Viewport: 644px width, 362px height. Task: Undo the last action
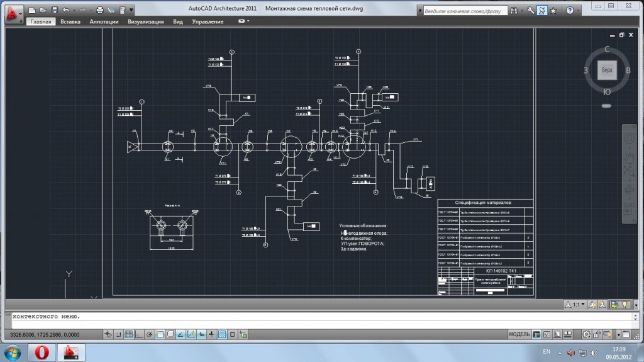tap(65, 10)
